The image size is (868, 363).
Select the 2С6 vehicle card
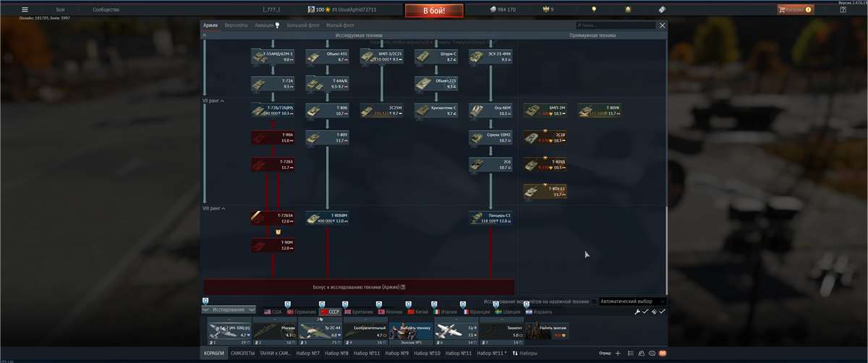(x=490, y=164)
